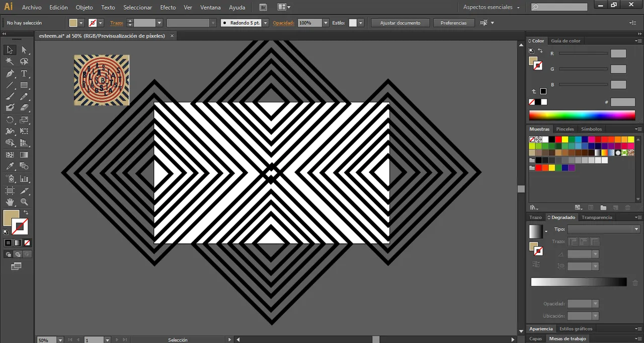
Task: Bring the toolbox Stroke box to front
Action: pos(20,226)
